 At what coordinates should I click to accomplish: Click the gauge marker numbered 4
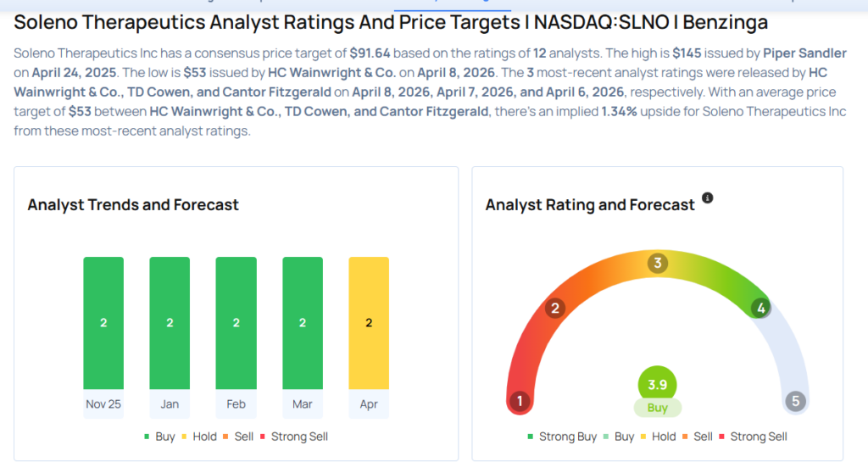click(x=761, y=308)
